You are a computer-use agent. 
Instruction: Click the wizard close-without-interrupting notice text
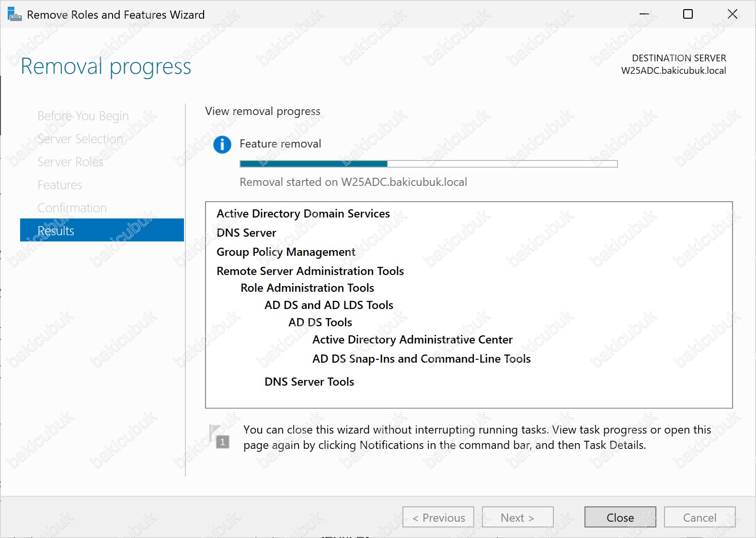coord(477,437)
